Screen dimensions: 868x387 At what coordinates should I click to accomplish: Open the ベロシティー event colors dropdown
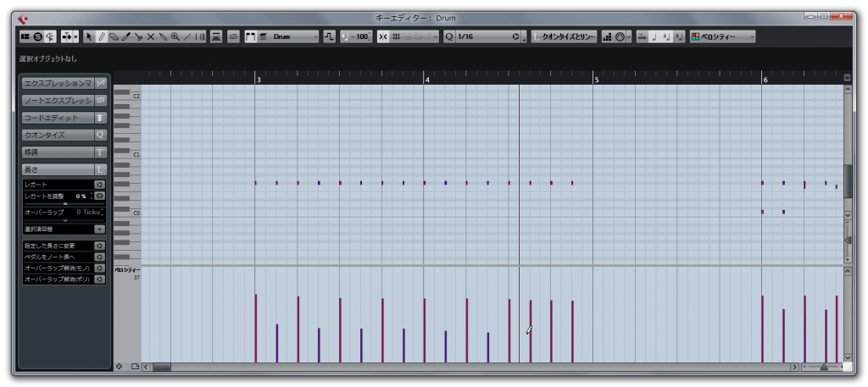coord(722,36)
